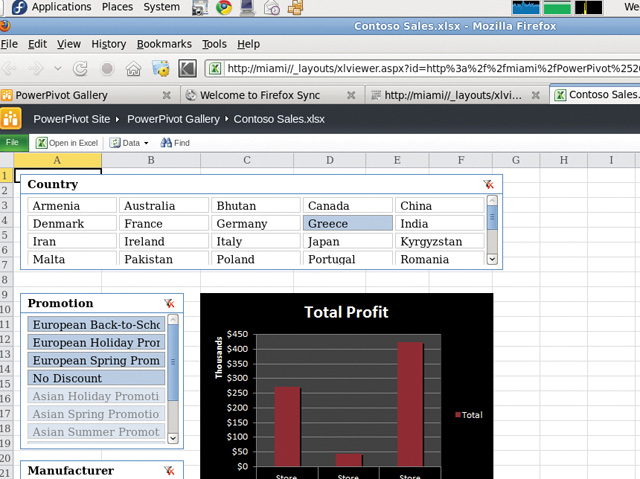Clear the Country slicer filter

(489, 184)
